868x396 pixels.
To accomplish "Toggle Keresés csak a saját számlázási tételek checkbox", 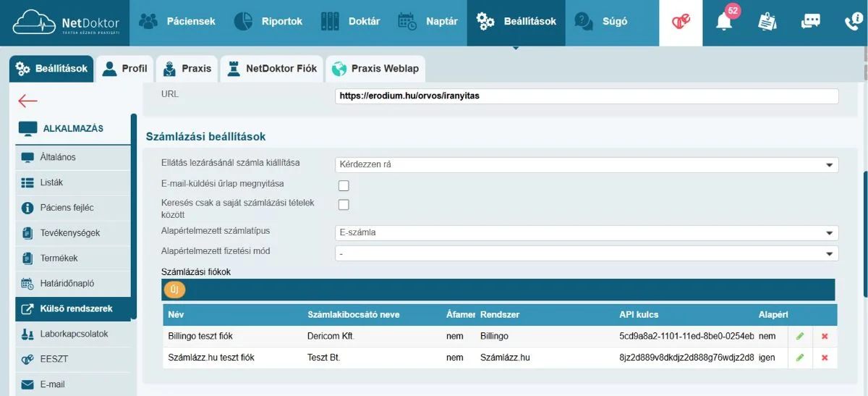I will [x=344, y=205].
